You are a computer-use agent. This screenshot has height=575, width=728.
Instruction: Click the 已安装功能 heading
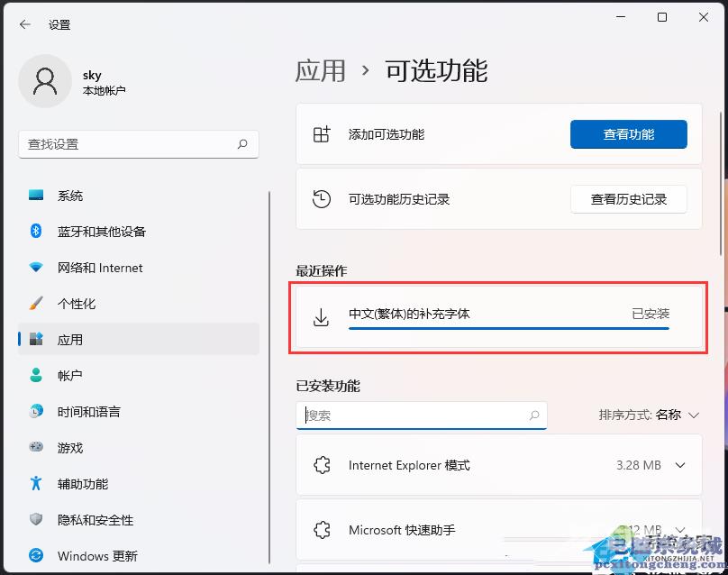328,386
